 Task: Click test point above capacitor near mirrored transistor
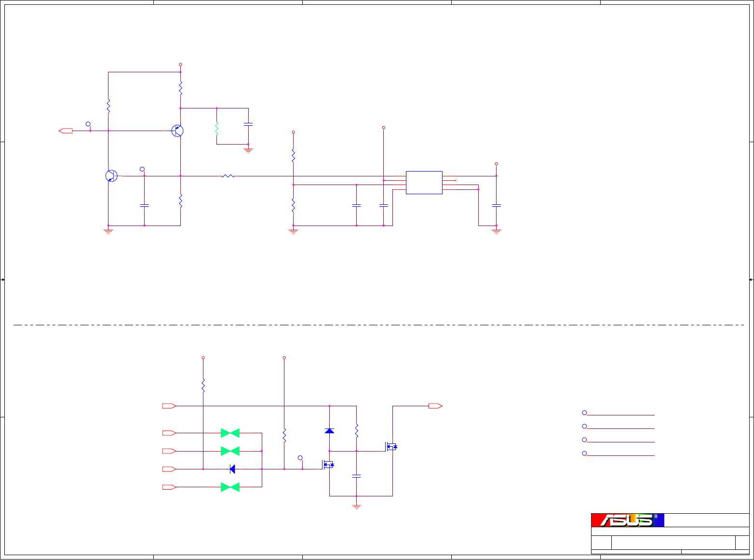[x=142, y=169]
